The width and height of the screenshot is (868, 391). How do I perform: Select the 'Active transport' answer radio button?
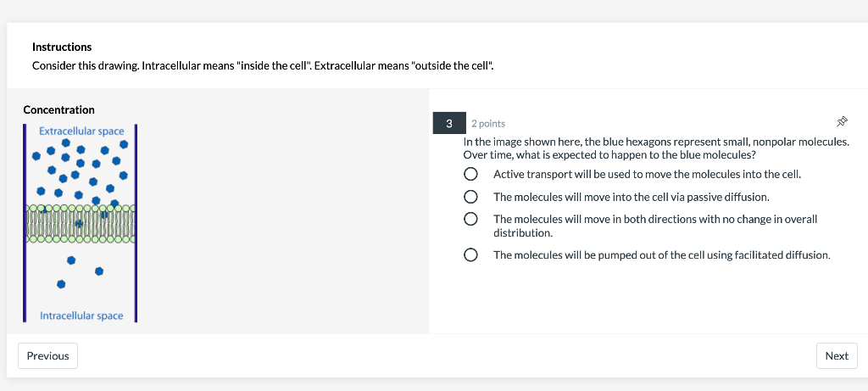tap(470, 174)
